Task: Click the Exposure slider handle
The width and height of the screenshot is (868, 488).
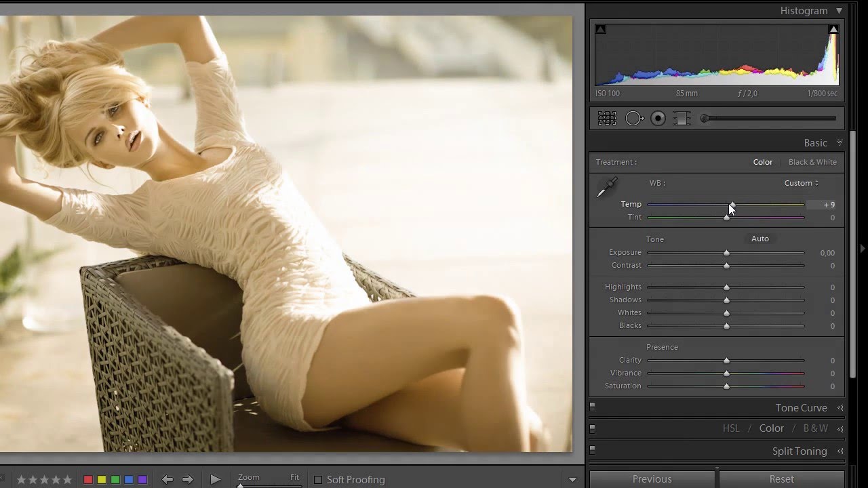Action: coord(726,253)
